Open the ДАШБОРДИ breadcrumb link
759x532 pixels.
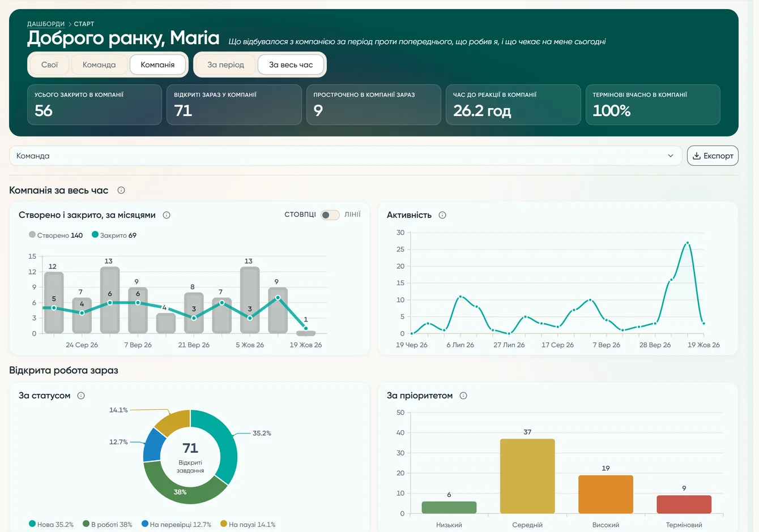point(46,24)
